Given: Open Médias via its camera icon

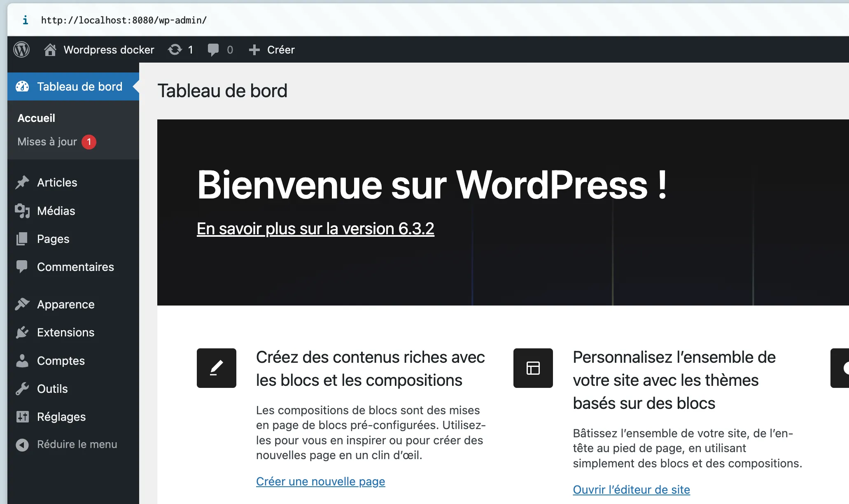Looking at the screenshot, I should [22, 211].
